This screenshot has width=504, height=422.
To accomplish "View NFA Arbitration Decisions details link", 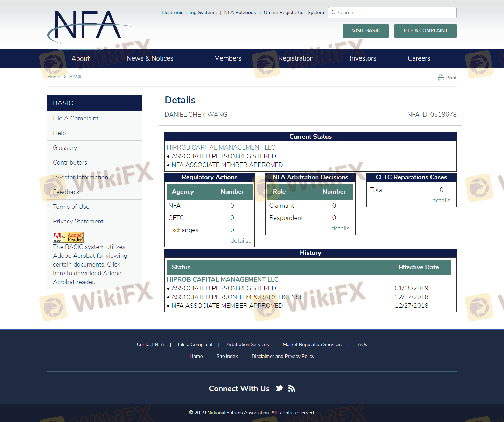I will click(342, 228).
